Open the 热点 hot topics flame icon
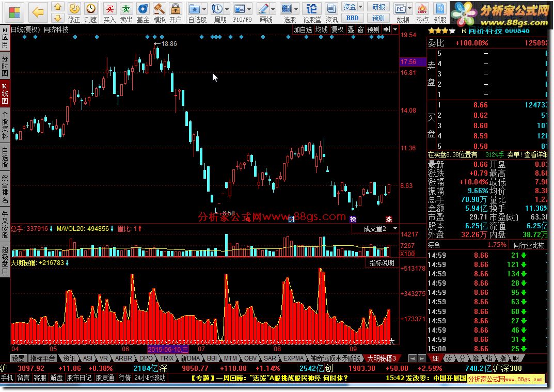 coord(422,13)
